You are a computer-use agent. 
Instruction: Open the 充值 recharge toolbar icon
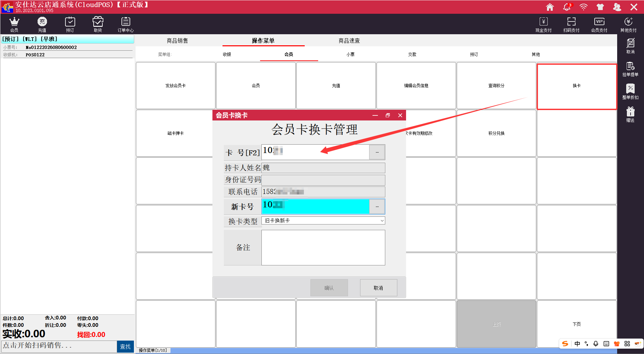(42, 24)
